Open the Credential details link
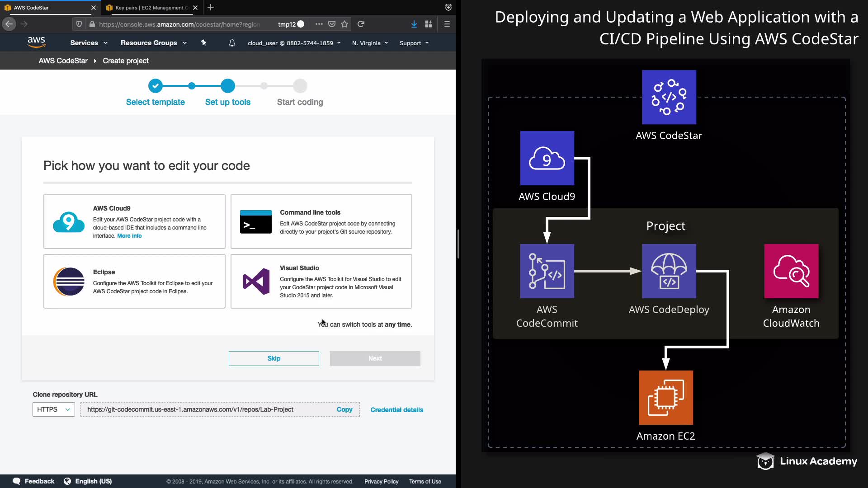 point(396,410)
